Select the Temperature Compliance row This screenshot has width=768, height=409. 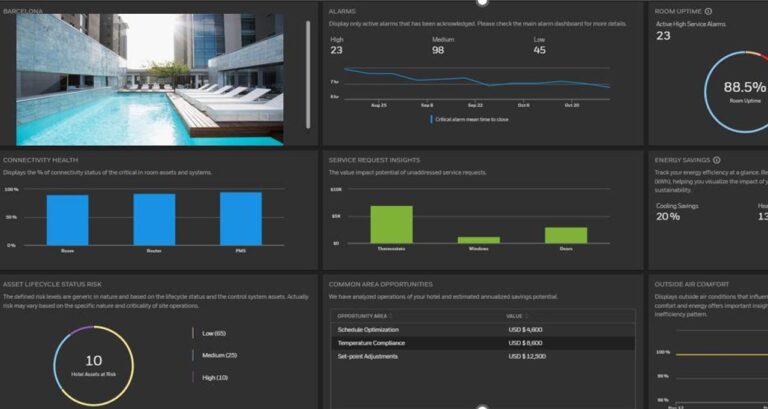pos(483,343)
